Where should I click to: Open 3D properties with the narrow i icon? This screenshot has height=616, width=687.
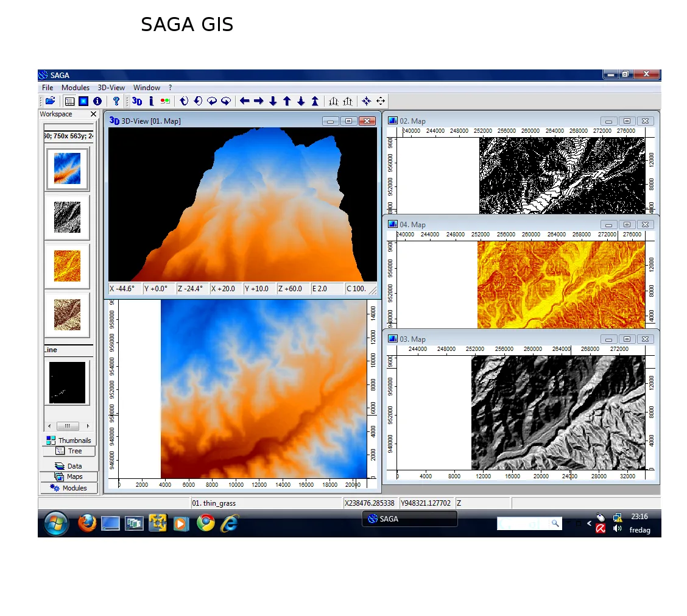tap(151, 101)
